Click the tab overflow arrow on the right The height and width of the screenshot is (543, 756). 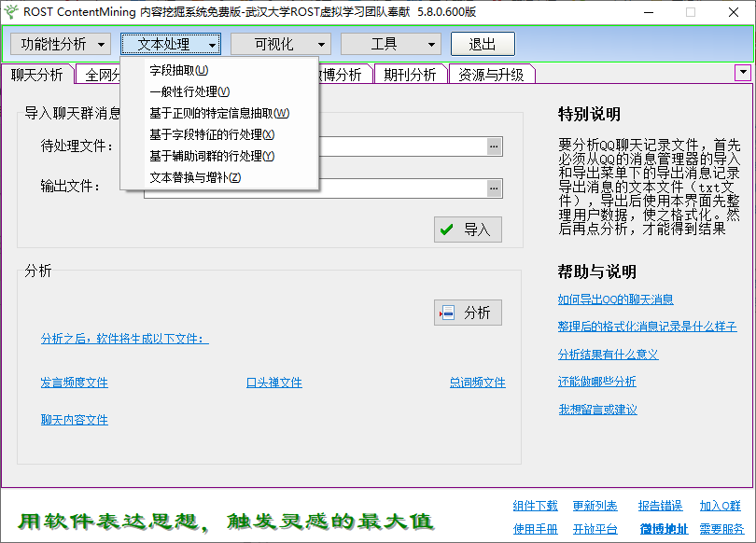point(742,72)
